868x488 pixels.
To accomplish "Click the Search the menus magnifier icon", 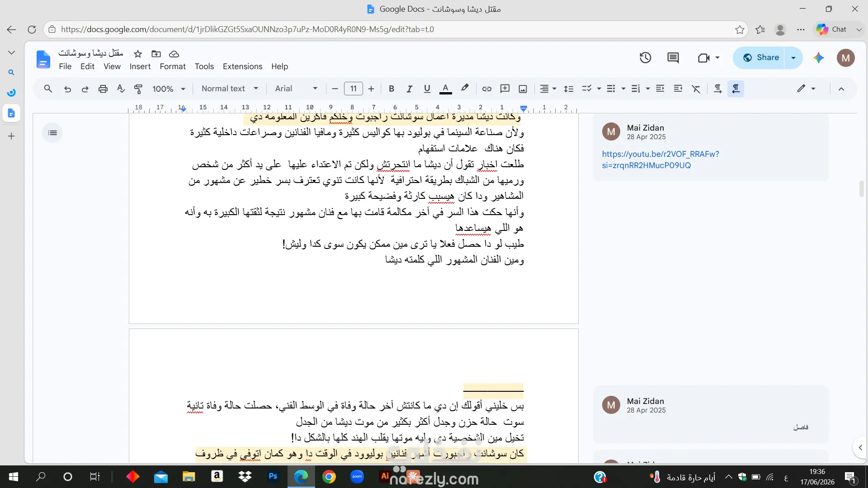I will [48, 89].
